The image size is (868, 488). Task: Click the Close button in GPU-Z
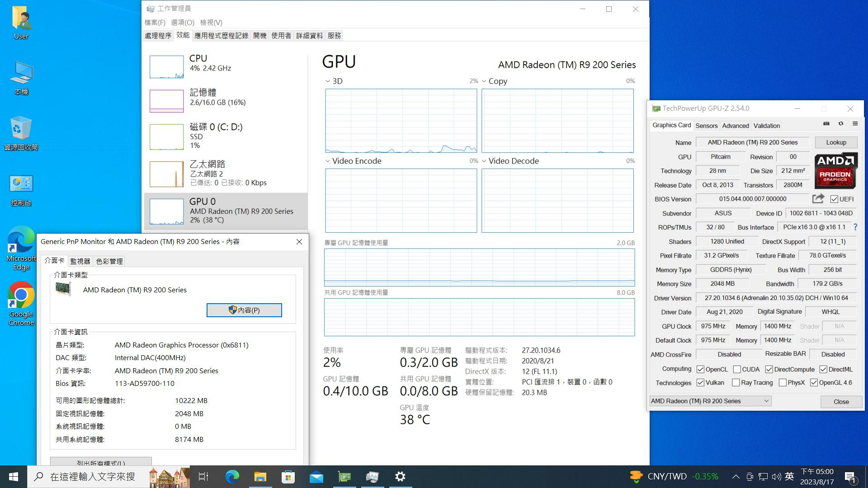[841, 400]
